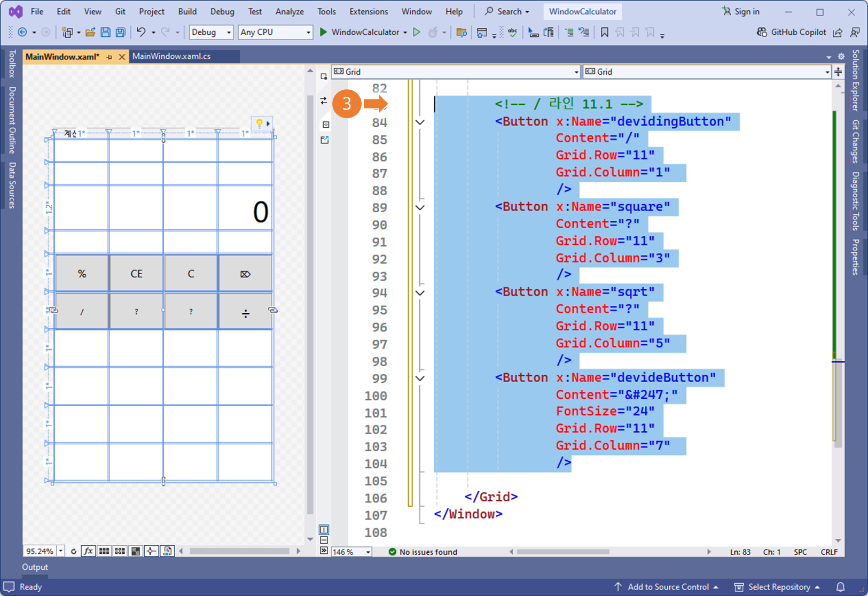Start without debugging using the outline play icon
Image resolution: width=868 pixels, height=596 pixels.
[x=417, y=32]
